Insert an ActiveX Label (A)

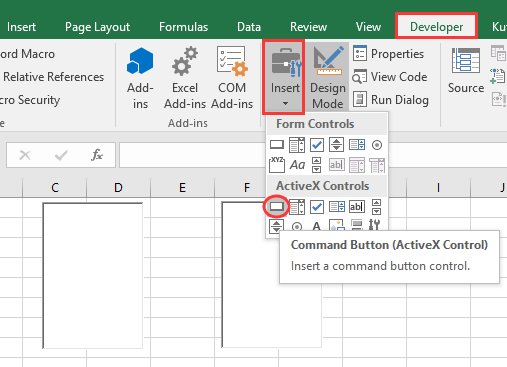(x=317, y=227)
